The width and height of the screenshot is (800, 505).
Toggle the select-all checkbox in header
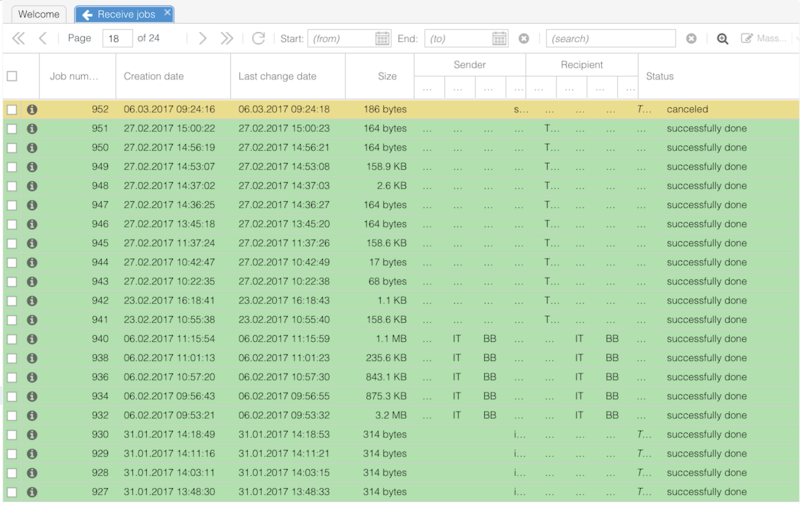click(12, 76)
